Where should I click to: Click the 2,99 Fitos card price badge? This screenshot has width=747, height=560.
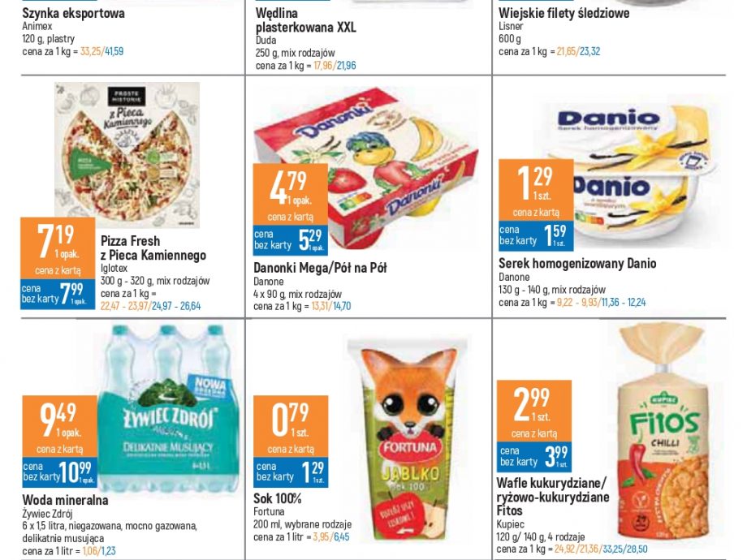(x=534, y=411)
